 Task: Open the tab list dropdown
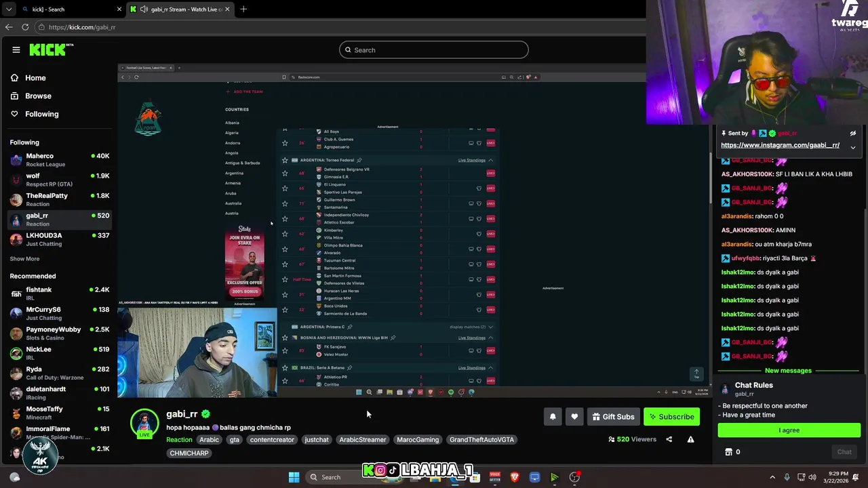point(8,9)
